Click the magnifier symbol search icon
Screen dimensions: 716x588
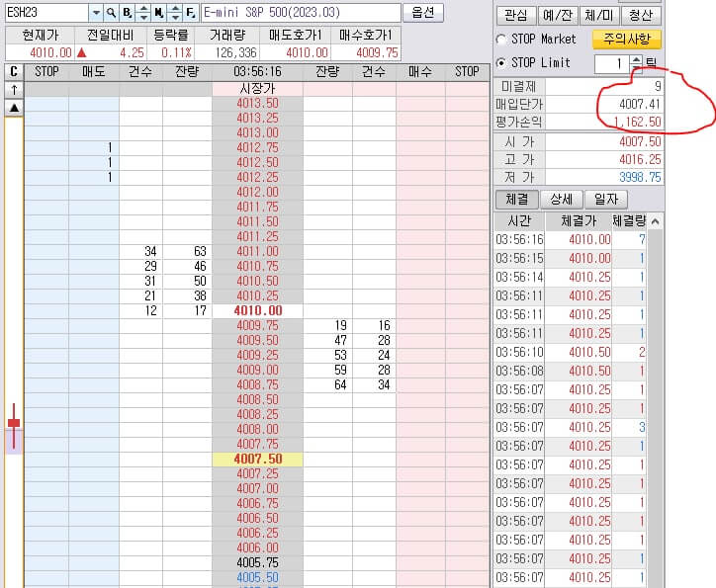111,13
